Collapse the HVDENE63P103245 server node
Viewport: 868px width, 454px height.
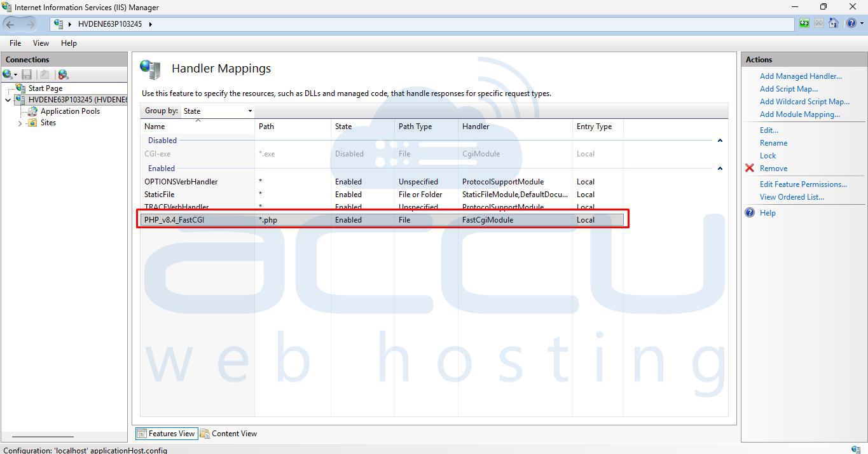[8, 100]
